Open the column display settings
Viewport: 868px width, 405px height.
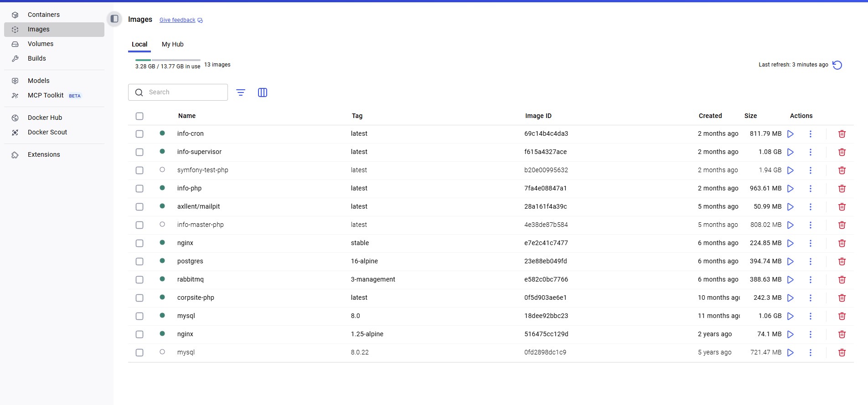click(263, 92)
